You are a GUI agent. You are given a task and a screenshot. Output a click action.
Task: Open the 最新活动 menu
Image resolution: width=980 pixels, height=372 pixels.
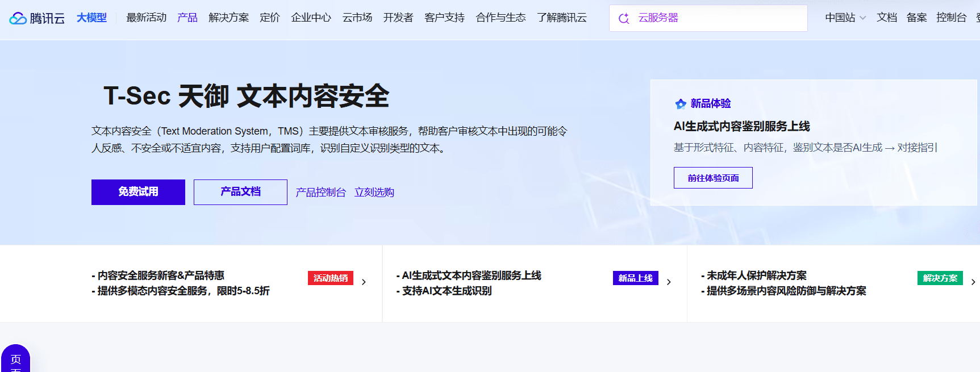[146, 18]
